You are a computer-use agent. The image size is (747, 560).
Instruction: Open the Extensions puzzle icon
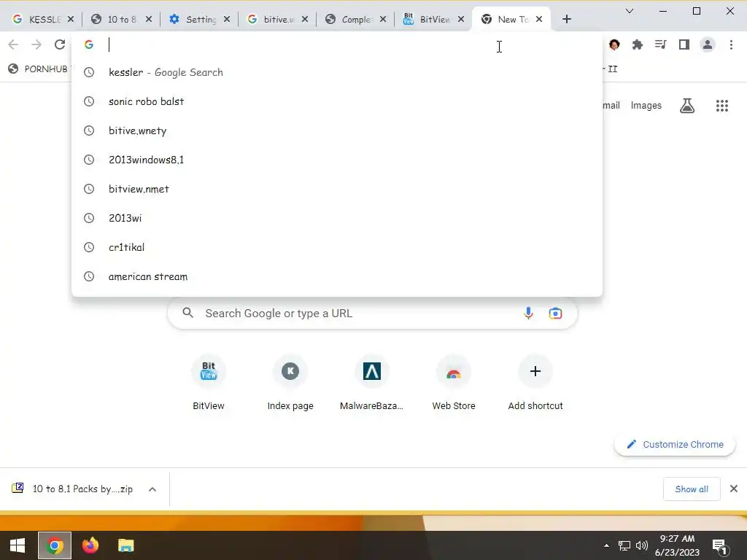(x=637, y=44)
